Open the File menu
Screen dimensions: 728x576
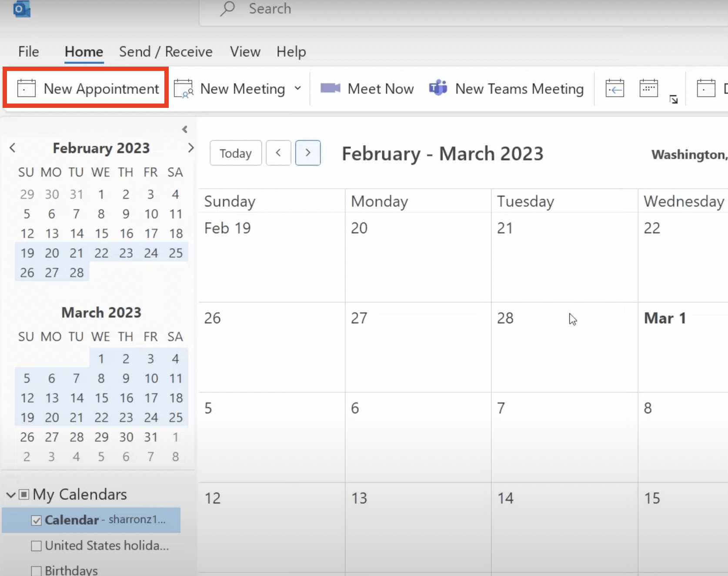coord(28,52)
